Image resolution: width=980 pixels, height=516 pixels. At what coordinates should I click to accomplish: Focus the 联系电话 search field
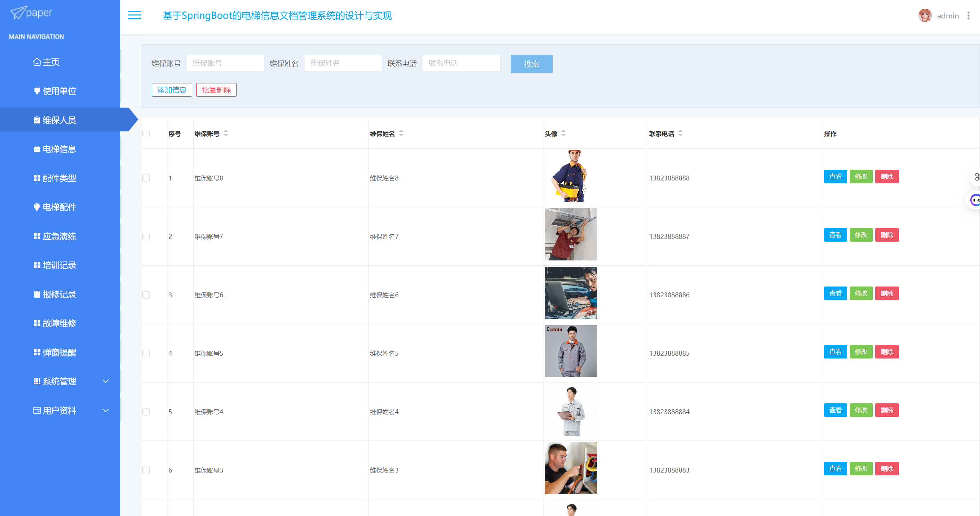click(x=461, y=63)
